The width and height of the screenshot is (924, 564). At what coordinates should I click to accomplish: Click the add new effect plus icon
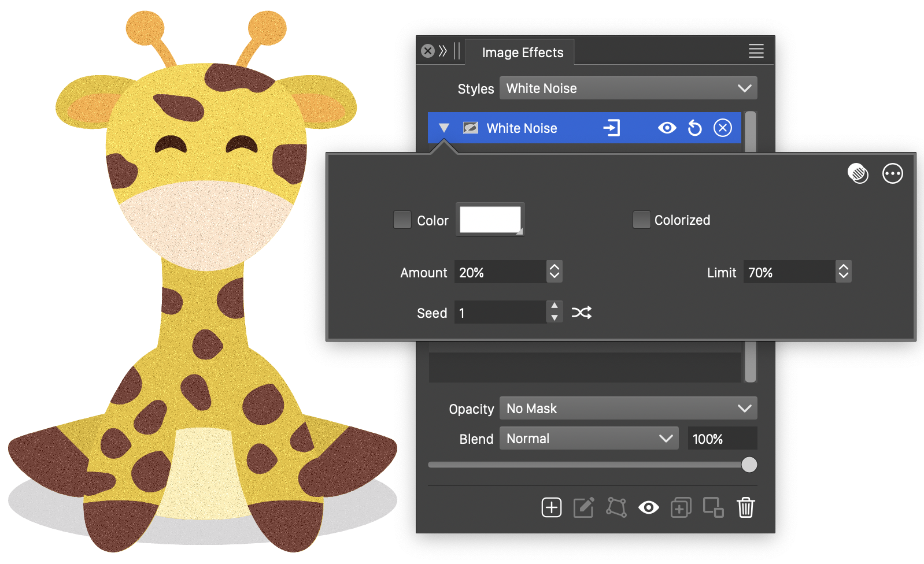click(551, 507)
